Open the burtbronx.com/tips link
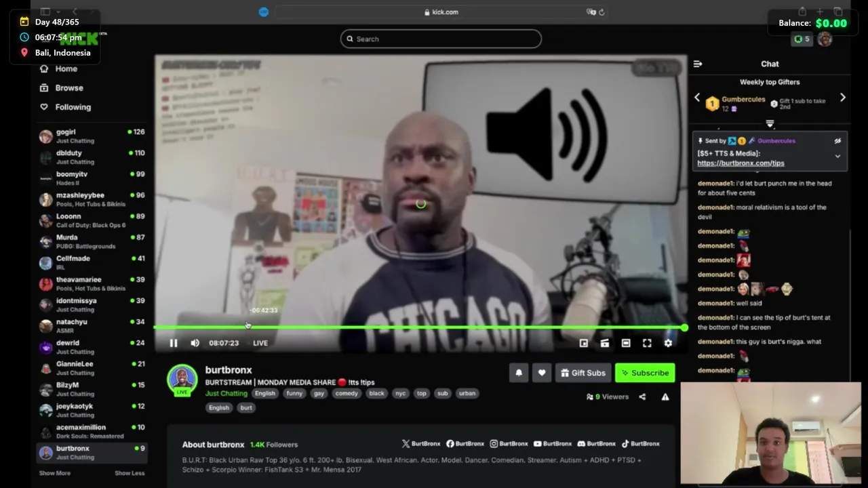 coord(741,163)
